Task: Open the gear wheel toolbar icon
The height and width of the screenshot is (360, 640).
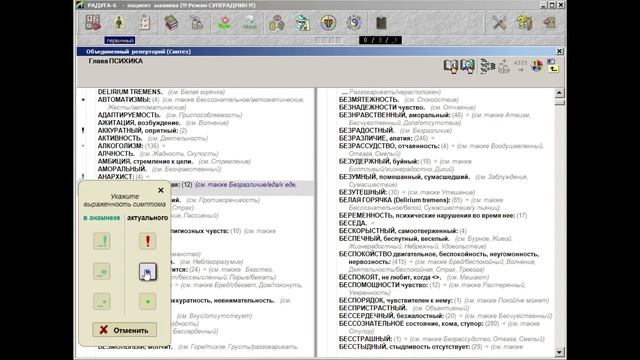Action: coord(354,23)
